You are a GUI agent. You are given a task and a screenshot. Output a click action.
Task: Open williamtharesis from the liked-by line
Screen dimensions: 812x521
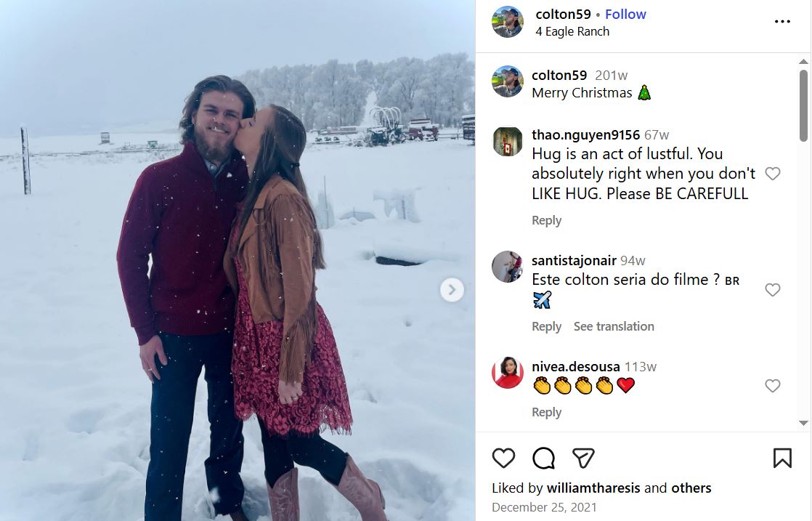click(593, 488)
